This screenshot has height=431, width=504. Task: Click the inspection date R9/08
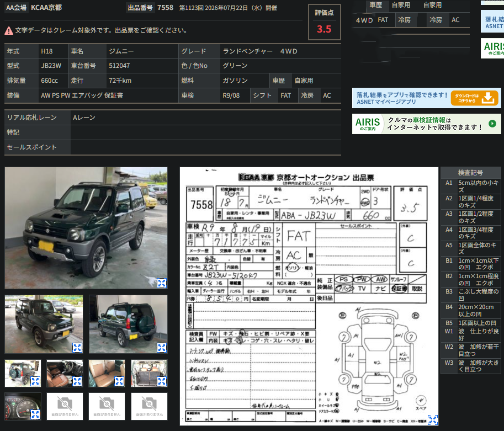point(231,95)
